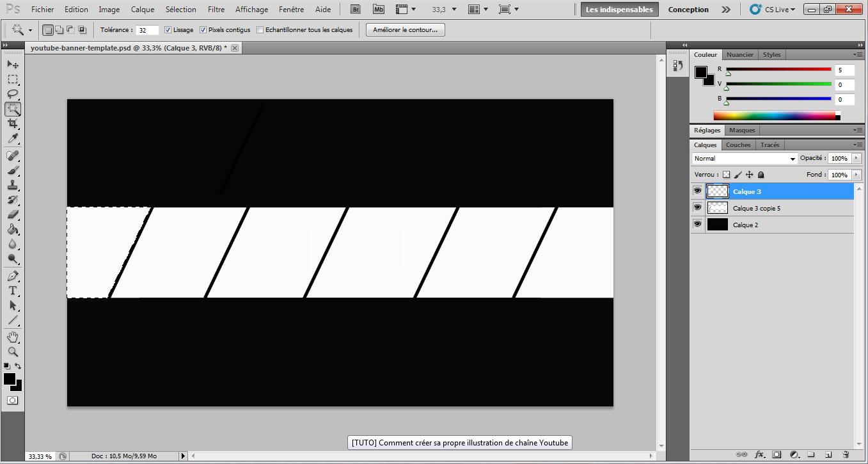Create a new layer group
Image resolution: width=868 pixels, height=464 pixels.
point(811,454)
